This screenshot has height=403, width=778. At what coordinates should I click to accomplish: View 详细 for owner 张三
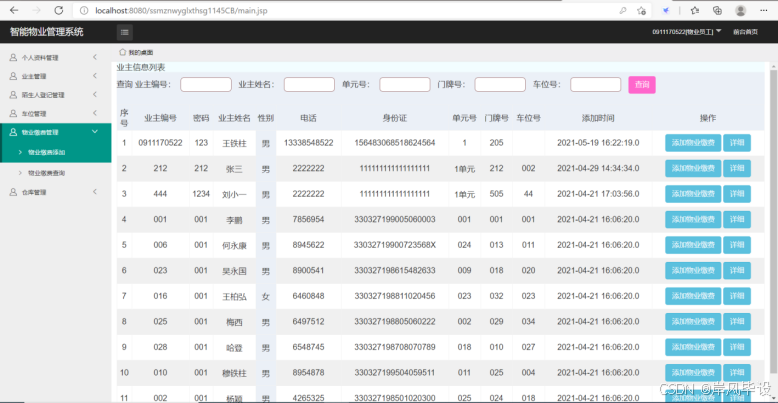pyautogui.click(x=737, y=168)
